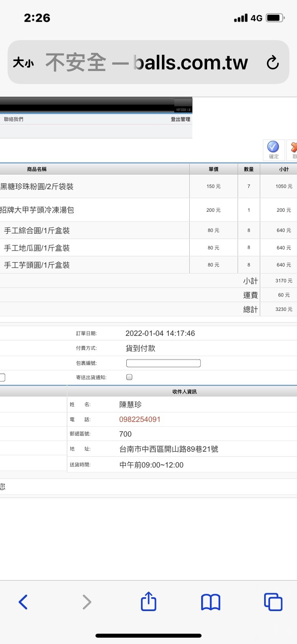The image size is (297, 644).
Task: Tap the 2:26 clock in status bar
Action: tap(37, 18)
